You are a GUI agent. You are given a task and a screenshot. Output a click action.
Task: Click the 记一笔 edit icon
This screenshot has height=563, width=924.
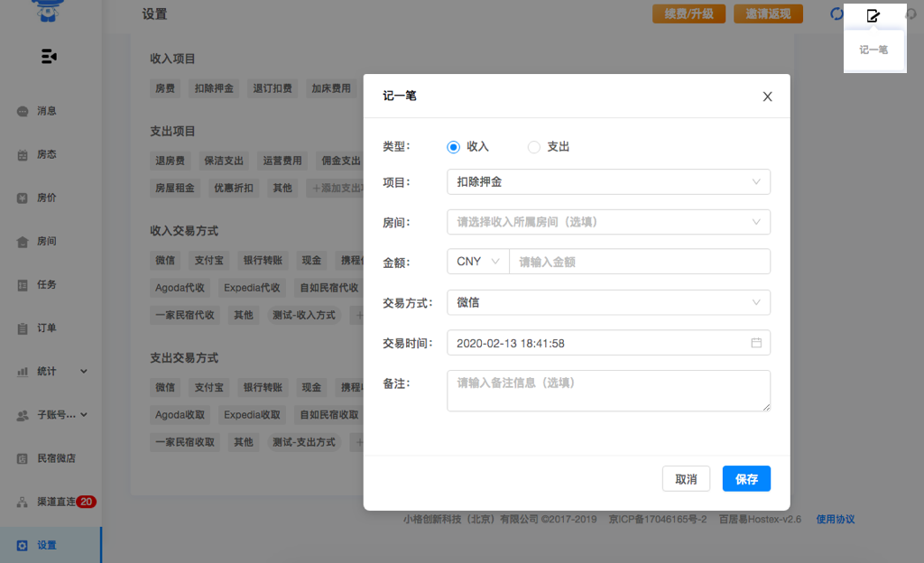pos(873,15)
